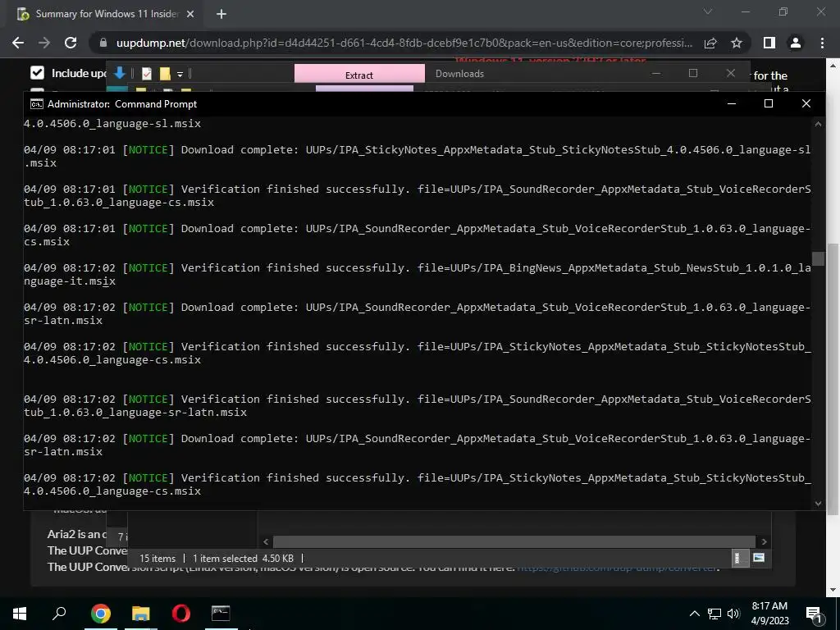Open the Windows Start menu
Screen dimensions: 840x630
(x=20, y=614)
